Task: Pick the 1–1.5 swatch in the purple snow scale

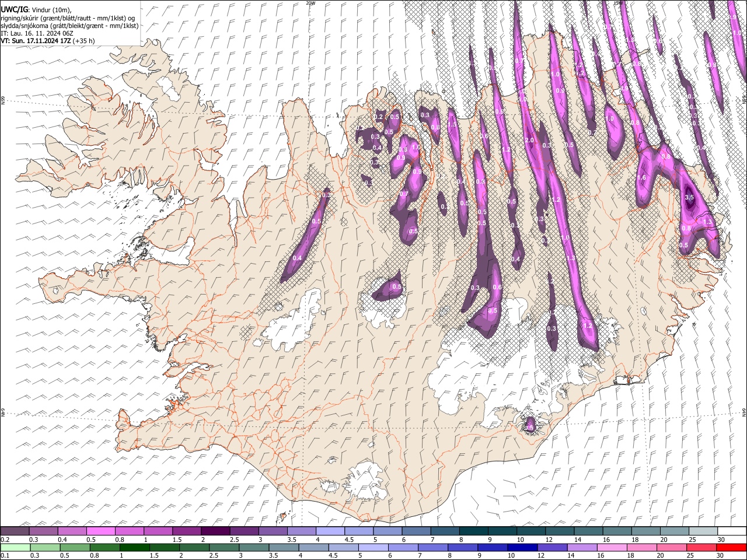Action: (x=158, y=531)
